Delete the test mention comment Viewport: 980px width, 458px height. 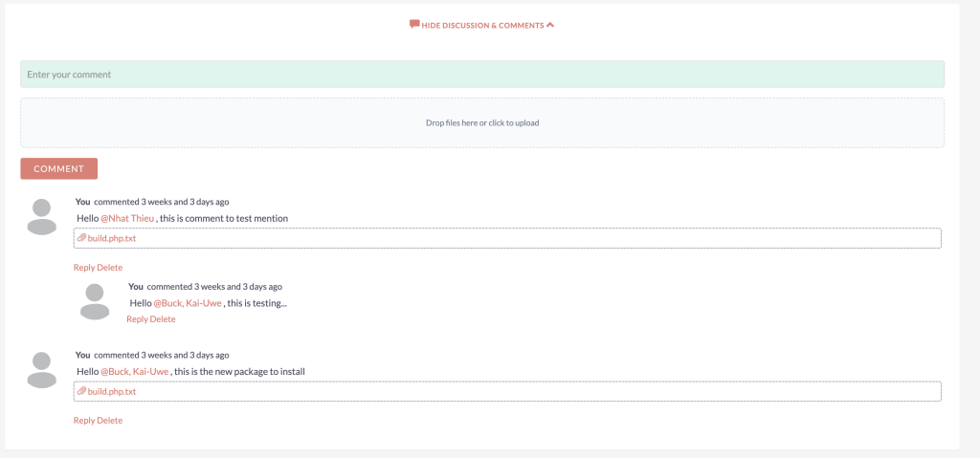[x=110, y=268]
